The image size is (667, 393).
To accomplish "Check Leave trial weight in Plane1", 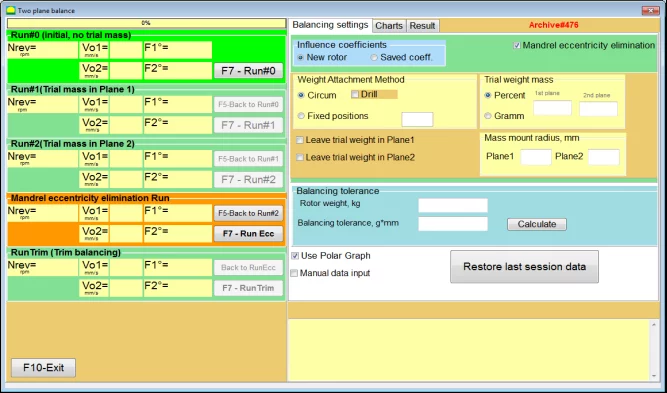I will [x=300, y=140].
